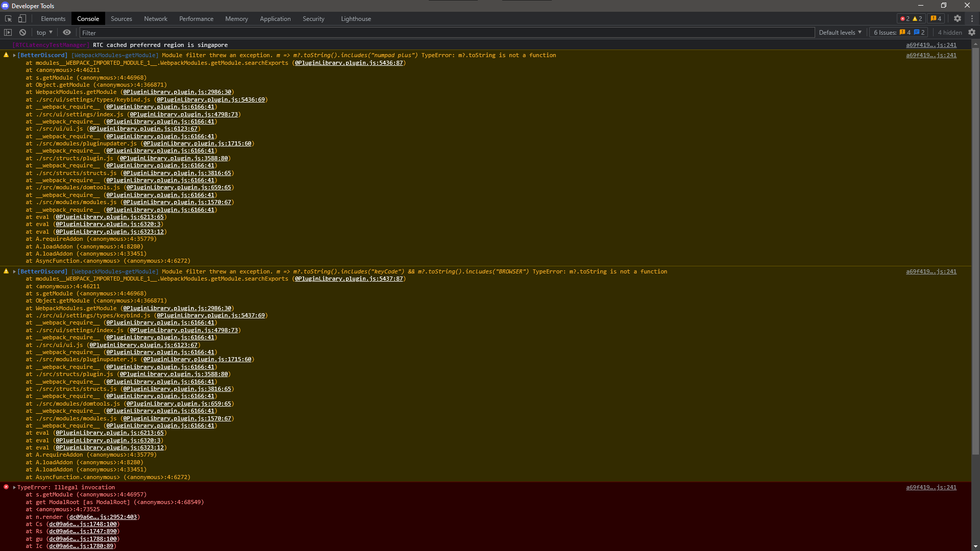Switch to the Memory tab

(x=236, y=19)
